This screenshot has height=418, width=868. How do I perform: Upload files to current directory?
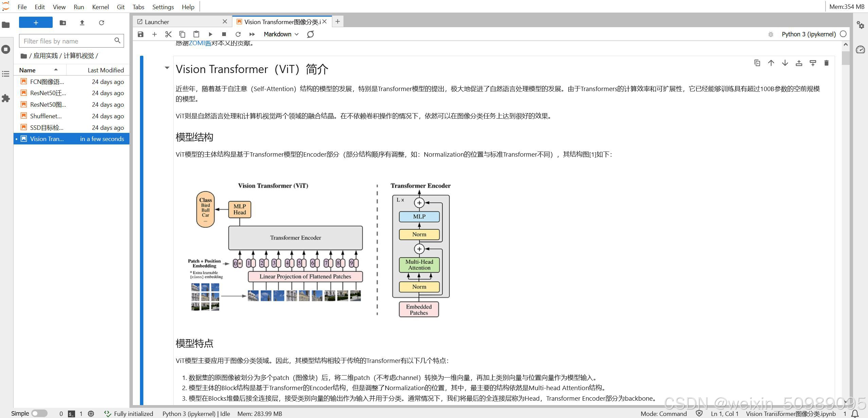(x=82, y=23)
